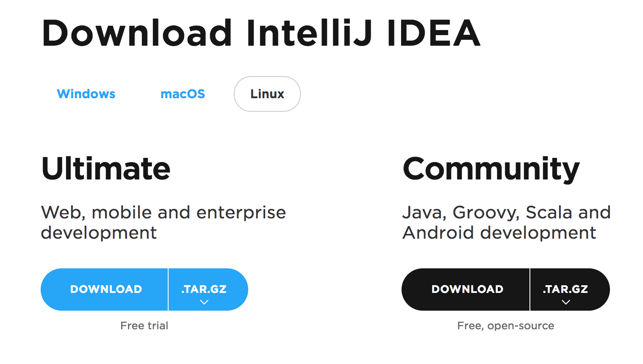Screen dimensions: 643x364
Task: Download the free open-source Community edition
Action: (x=466, y=289)
